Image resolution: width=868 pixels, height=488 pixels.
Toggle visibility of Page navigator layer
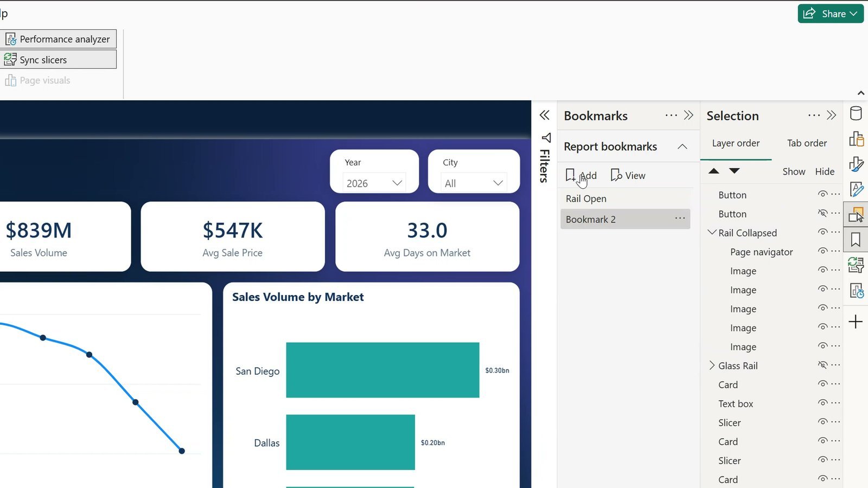pyautogui.click(x=822, y=251)
